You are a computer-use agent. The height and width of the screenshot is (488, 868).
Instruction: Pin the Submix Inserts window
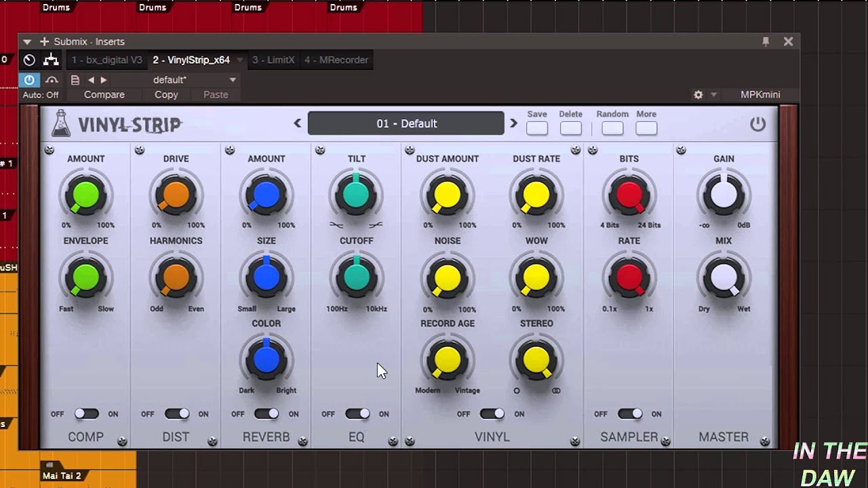[766, 41]
